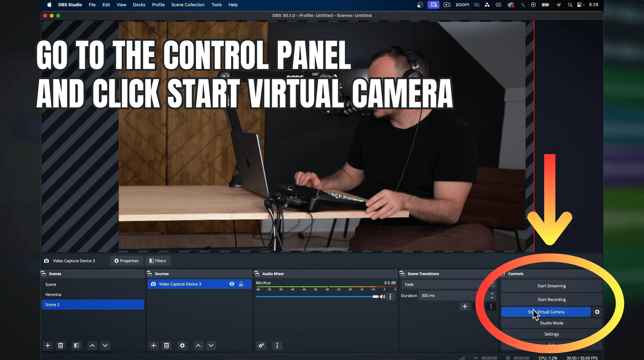Open virtual camera settings gear icon
The height and width of the screenshot is (360, 644).
click(597, 312)
